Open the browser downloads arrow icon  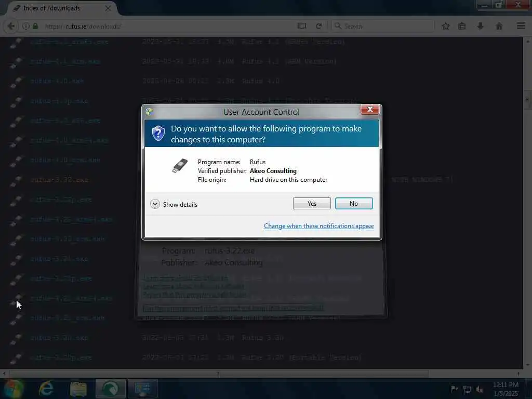coord(481,26)
